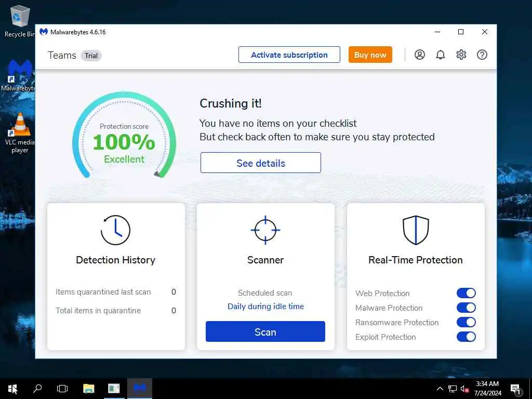The width and height of the screenshot is (532, 399).
Task: Open the Scanner card title
Action: tap(265, 260)
